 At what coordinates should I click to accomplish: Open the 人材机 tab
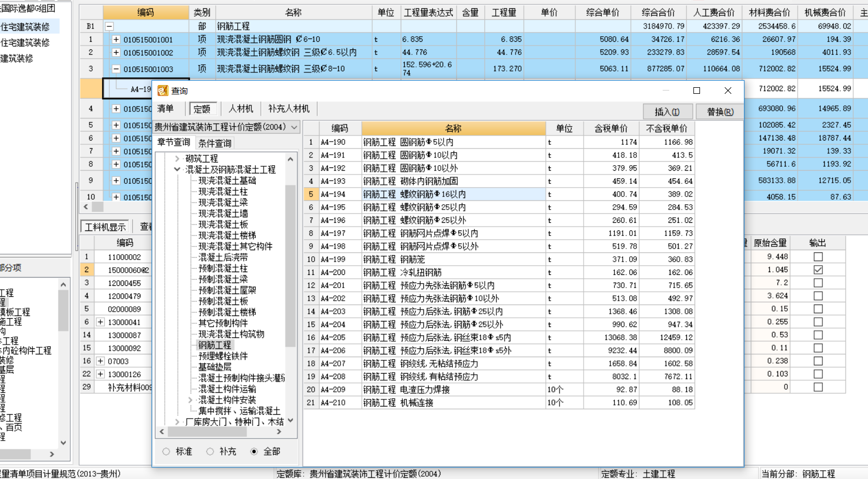pos(241,109)
